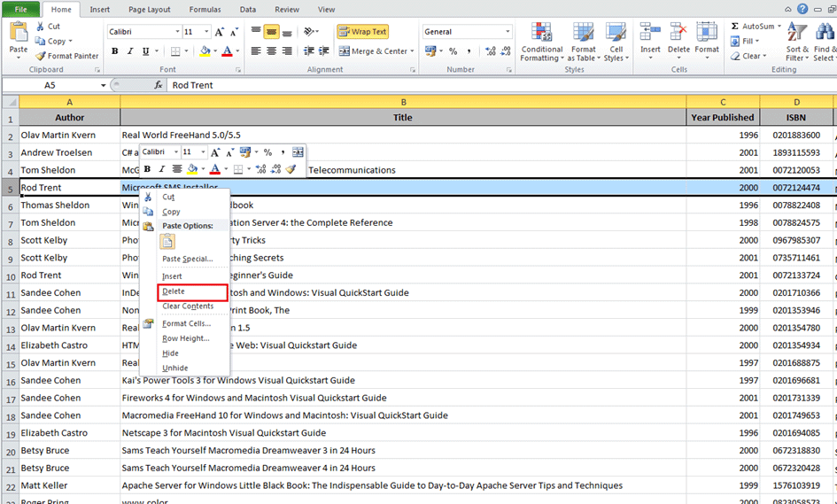
Task: Click the Cut scissors in the ribbon
Action: pyautogui.click(x=41, y=27)
